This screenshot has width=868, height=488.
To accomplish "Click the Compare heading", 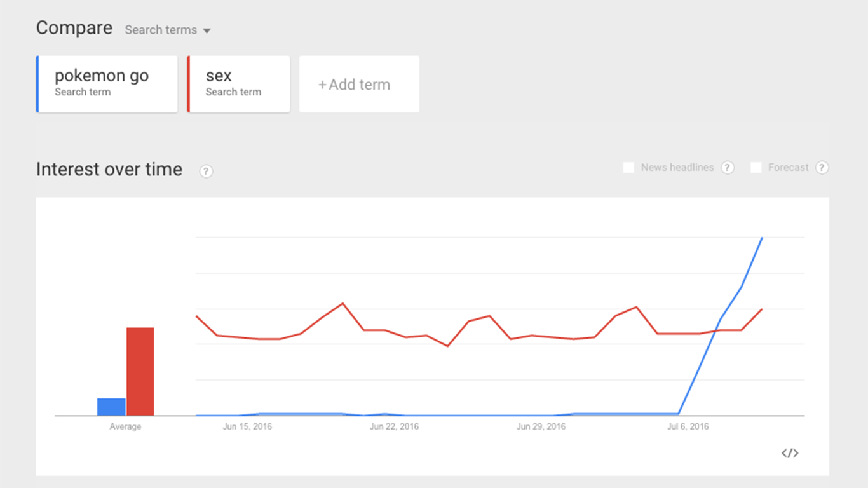I will 74,28.
